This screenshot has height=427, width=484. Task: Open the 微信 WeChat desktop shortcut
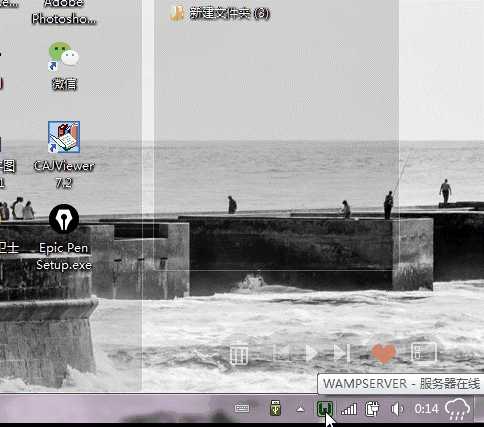pyautogui.click(x=64, y=66)
